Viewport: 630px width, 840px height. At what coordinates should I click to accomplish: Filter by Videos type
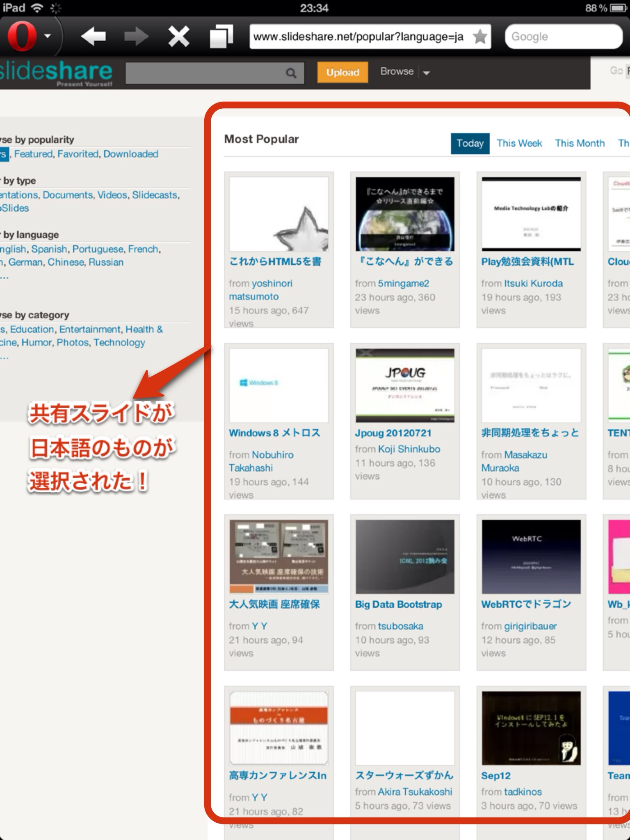coord(112,195)
